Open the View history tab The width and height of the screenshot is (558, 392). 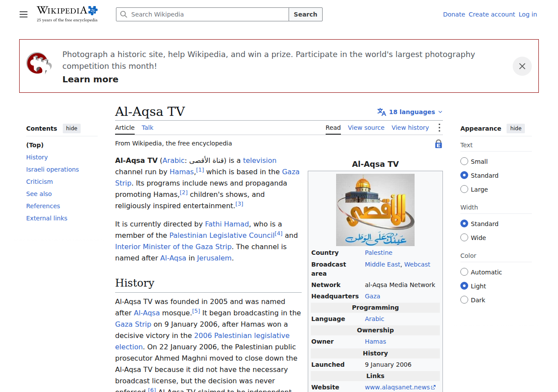[410, 128]
